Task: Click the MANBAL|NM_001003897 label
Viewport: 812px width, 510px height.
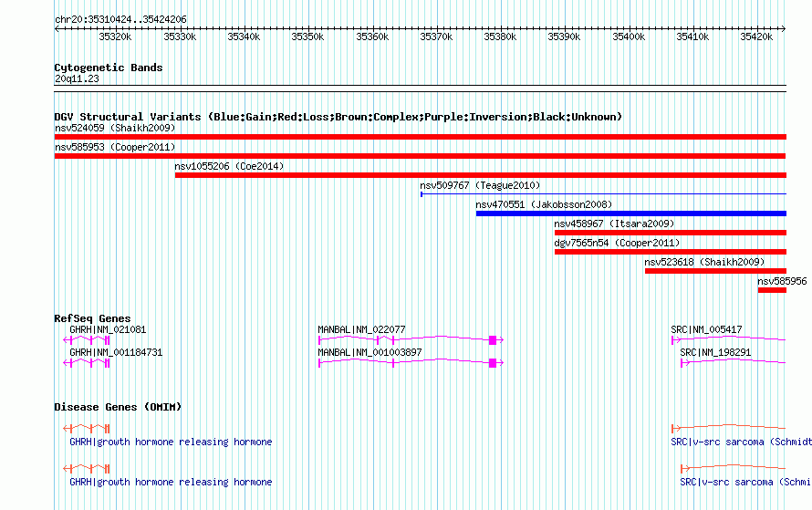Action: point(370,352)
